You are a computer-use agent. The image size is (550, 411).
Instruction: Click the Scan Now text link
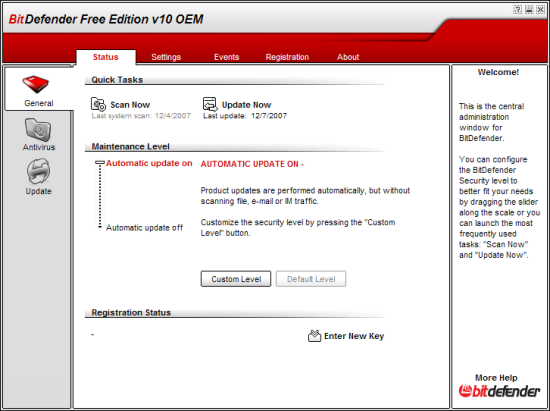pos(130,105)
